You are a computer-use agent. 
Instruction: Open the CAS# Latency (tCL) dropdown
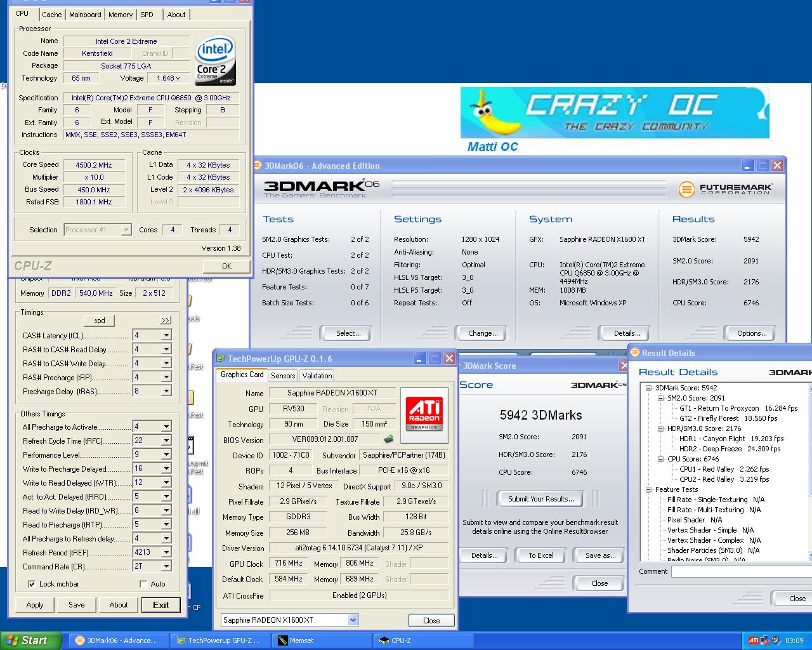pos(166,335)
